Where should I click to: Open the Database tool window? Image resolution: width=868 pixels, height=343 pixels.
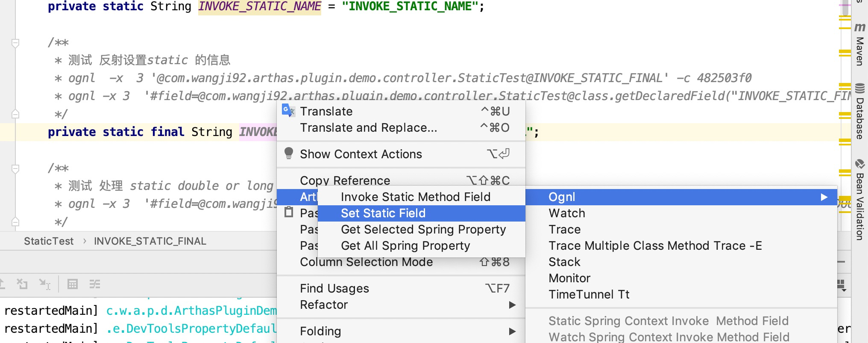pyautogui.click(x=859, y=111)
